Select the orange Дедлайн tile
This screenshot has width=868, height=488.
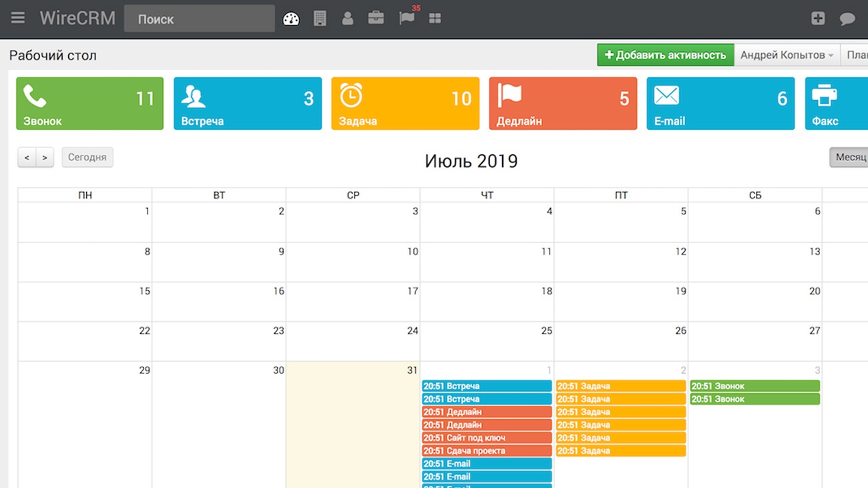tap(563, 103)
